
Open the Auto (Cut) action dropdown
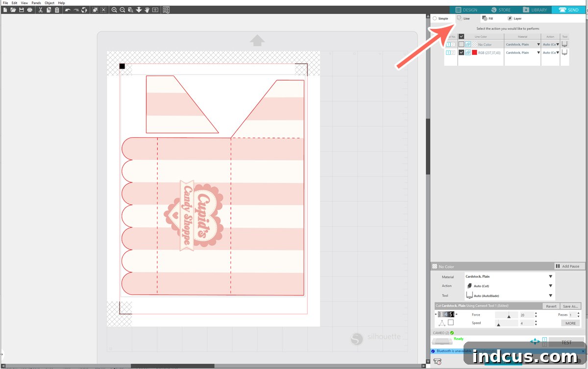(x=510, y=286)
